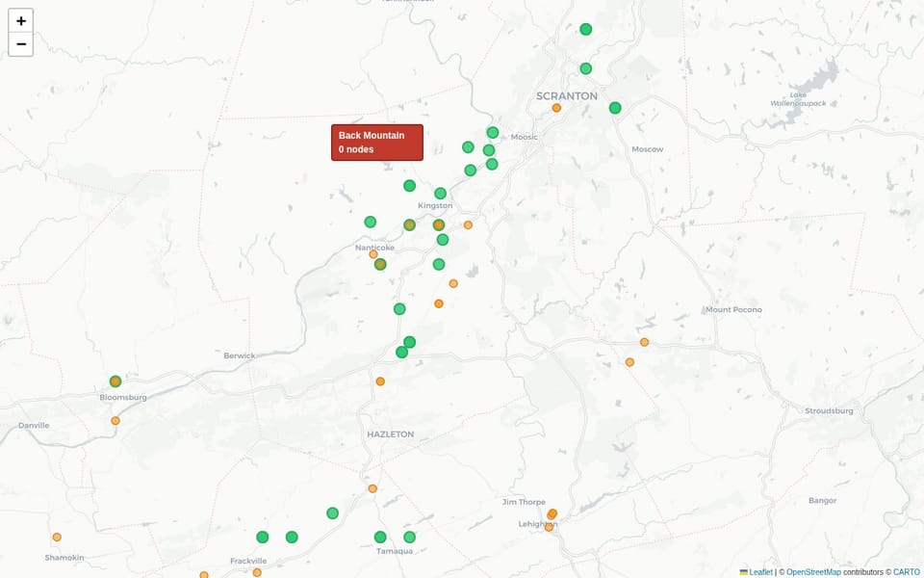This screenshot has width=924, height=578.
Task: Select the orange marker beside the Scranton label
Action: click(556, 108)
